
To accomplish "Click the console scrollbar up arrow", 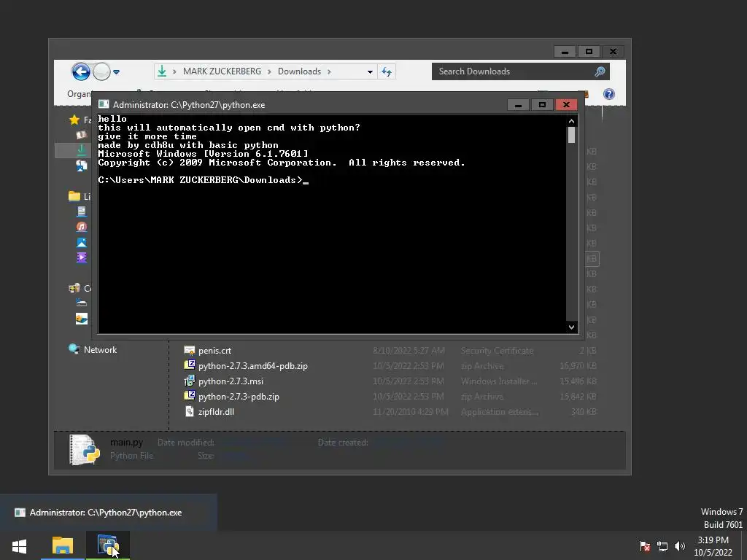I will 572,121.
